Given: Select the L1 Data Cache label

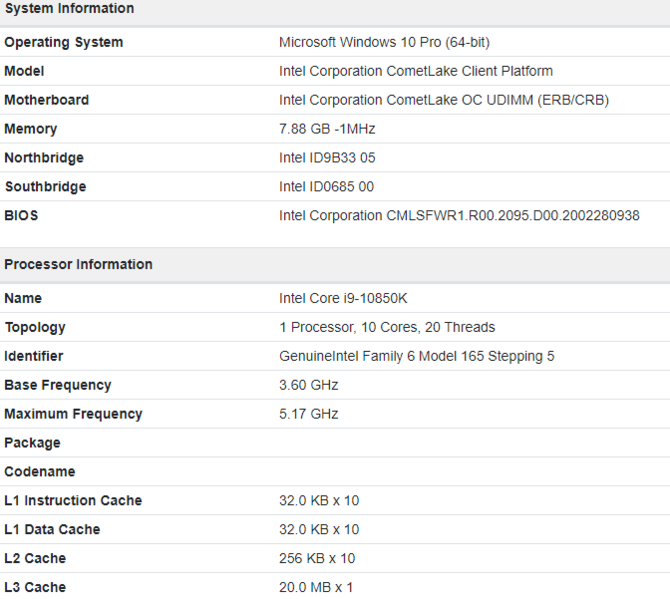Looking at the screenshot, I should coord(52,529).
